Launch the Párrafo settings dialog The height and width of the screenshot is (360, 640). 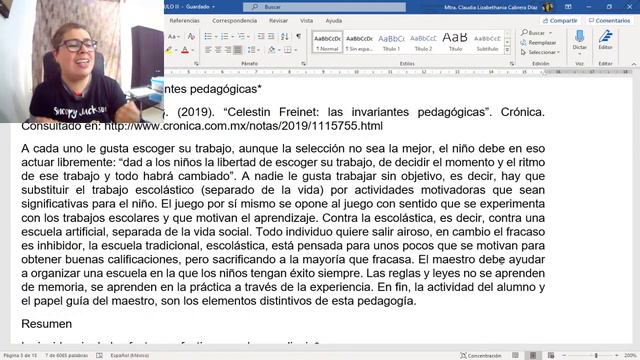pyautogui.click(x=303, y=64)
